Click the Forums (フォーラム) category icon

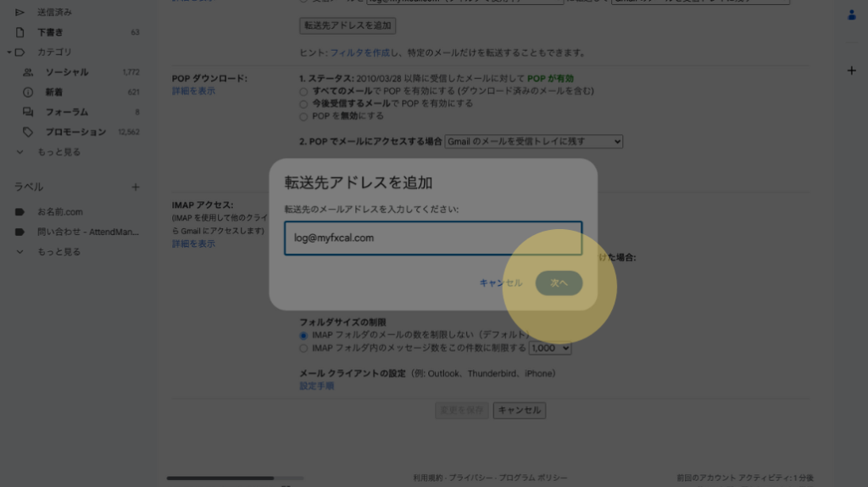pos(28,112)
